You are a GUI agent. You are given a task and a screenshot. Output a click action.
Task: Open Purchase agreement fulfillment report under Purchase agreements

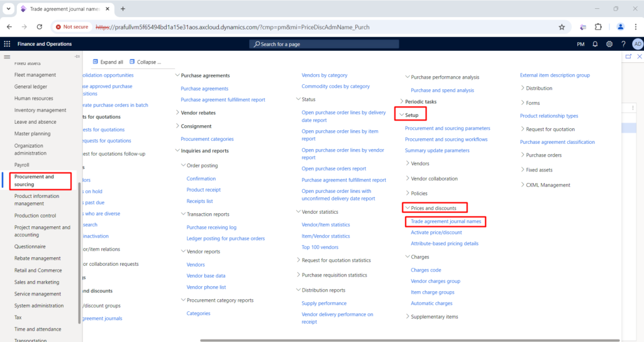tap(223, 100)
